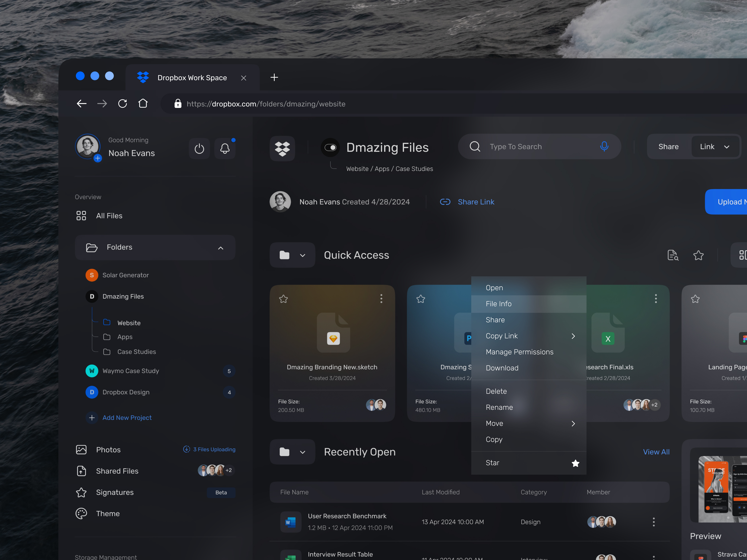Click the Share Link text
747x560 pixels.
coord(476,201)
